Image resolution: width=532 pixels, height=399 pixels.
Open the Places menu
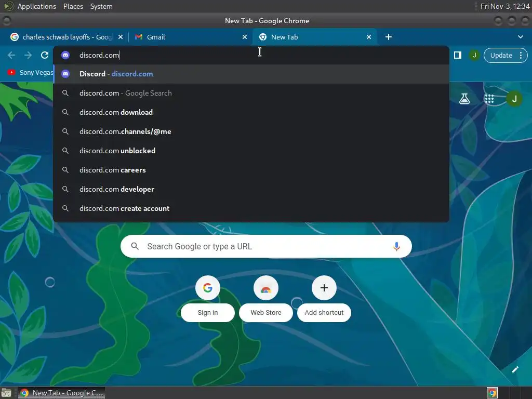(73, 6)
